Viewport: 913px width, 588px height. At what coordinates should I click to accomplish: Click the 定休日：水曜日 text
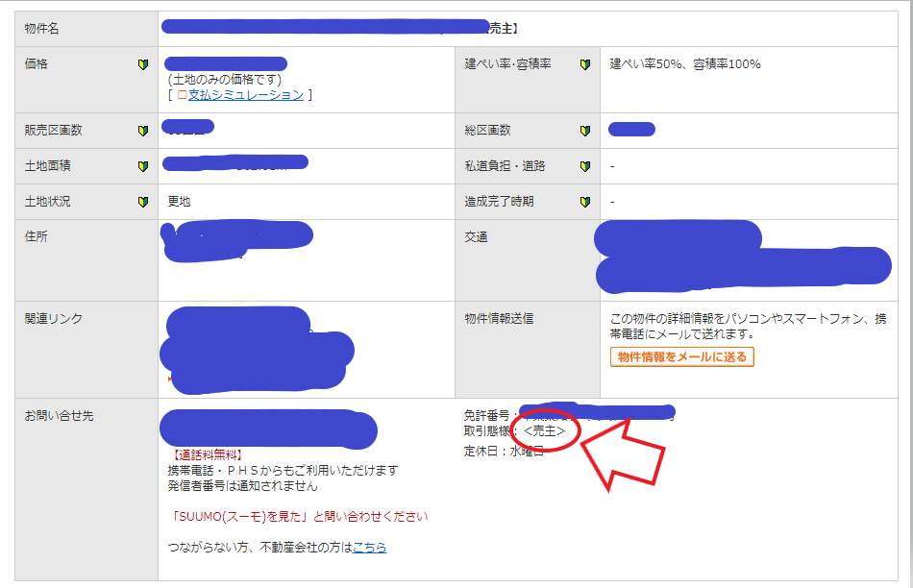[x=504, y=451]
